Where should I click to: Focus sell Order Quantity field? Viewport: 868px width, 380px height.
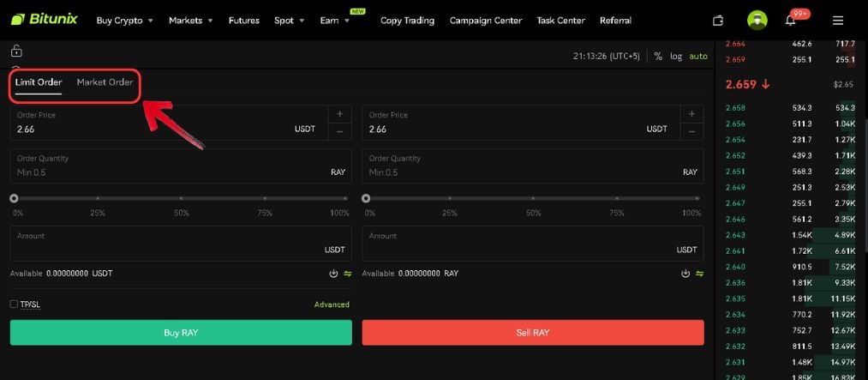point(533,166)
